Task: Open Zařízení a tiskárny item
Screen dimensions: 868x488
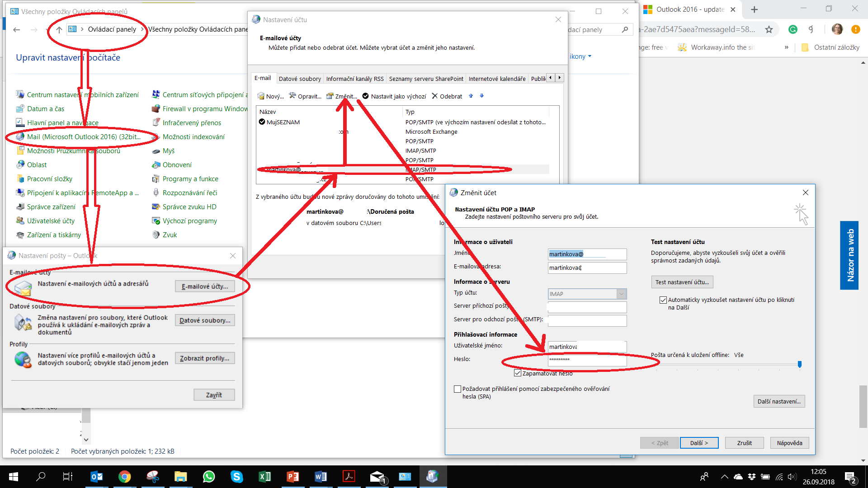Action: 49,235
